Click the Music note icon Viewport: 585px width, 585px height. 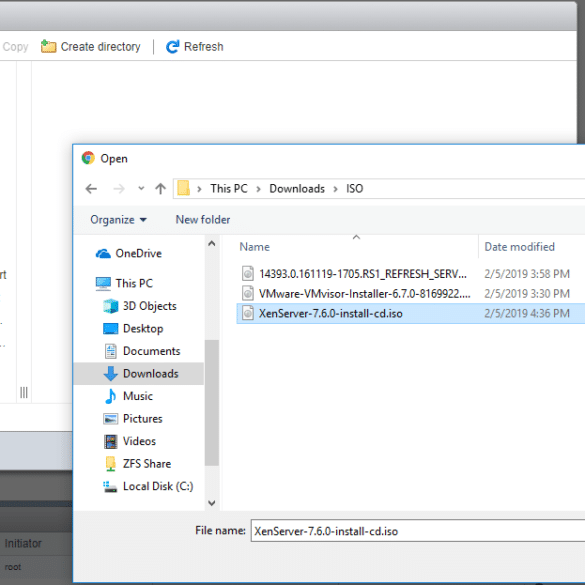point(110,396)
